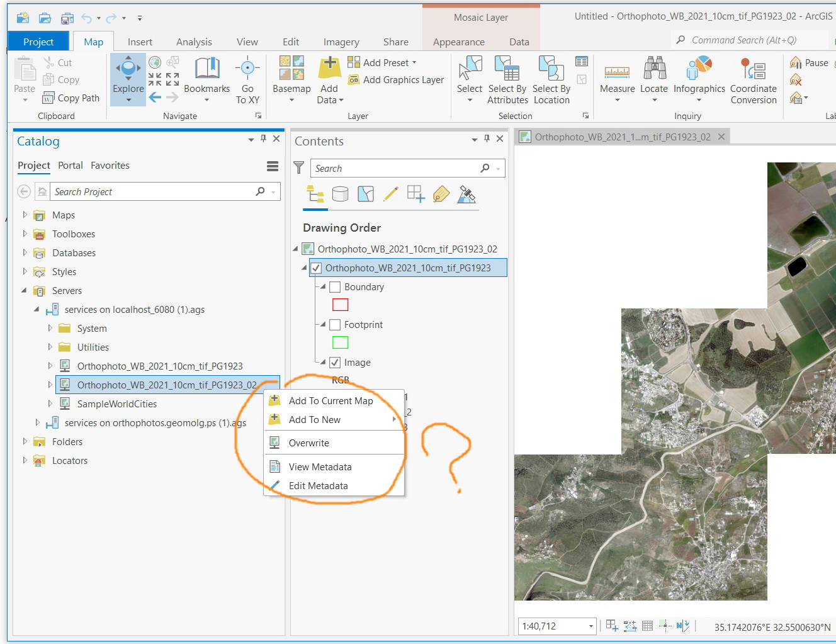Click the Add Data icon
The image size is (836, 644).
(x=329, y=69)
